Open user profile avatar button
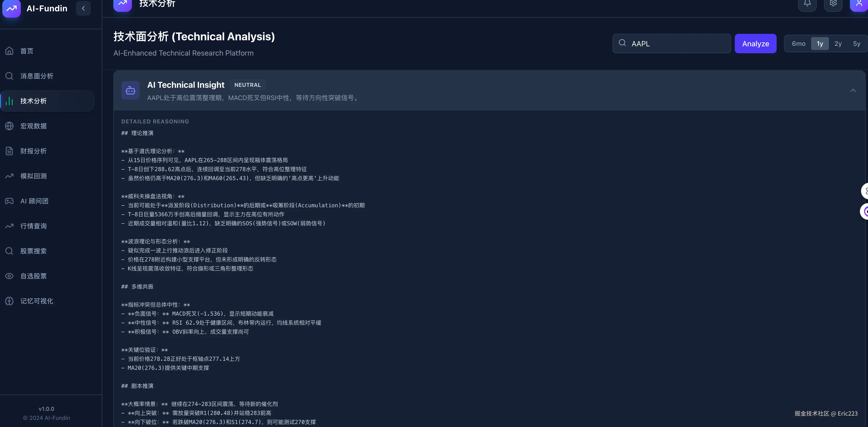The height and width of the screenshot is (427, 868). [859, 3]
